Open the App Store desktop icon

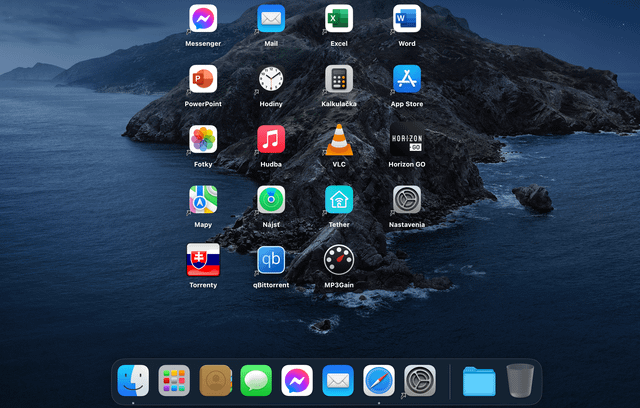(407, 79)
